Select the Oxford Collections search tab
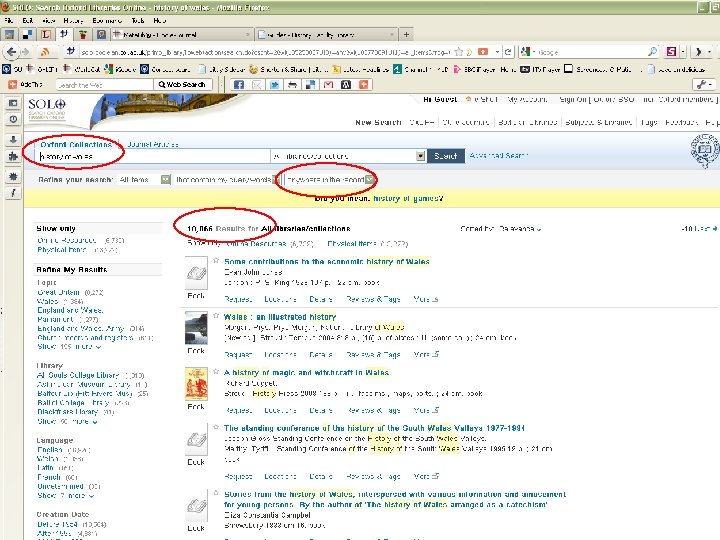Viewport: 720px width, 540px height. pos(76,144)
